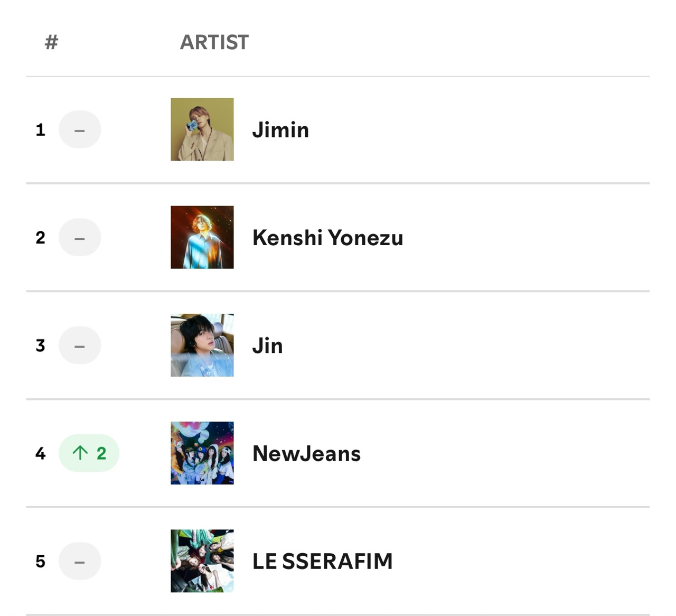This screenshot has height=616, width=676.
Task: Click the dash badge in Jin's row
Action: tap(80, 345)
